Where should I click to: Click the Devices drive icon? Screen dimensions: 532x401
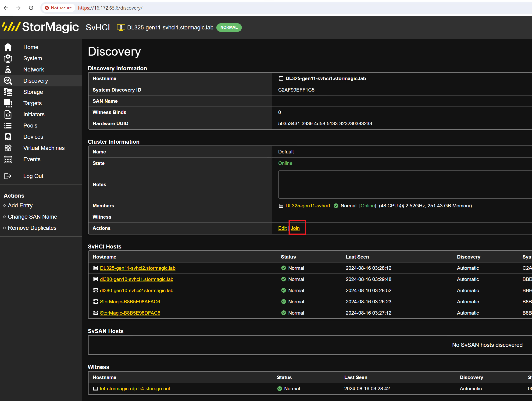click(x=8, y=137)
